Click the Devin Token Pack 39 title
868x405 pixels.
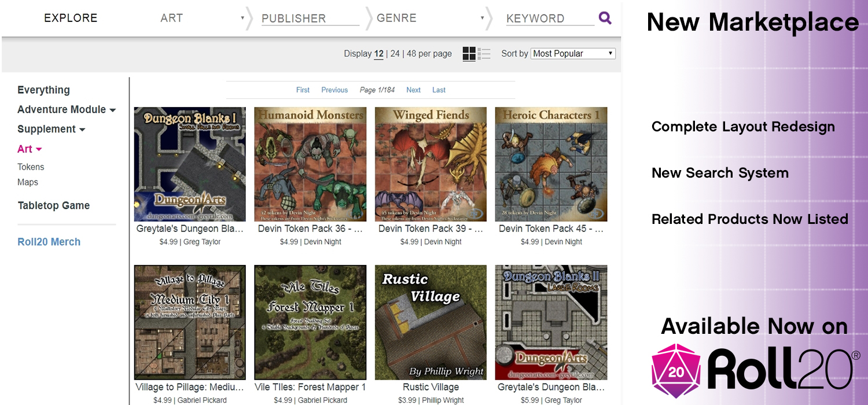[431, 229]
